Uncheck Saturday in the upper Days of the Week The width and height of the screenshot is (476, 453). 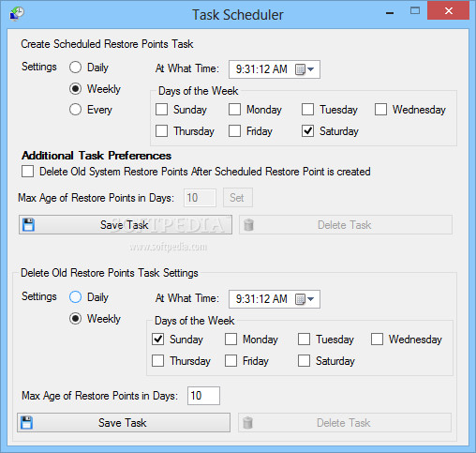(307, 131)
